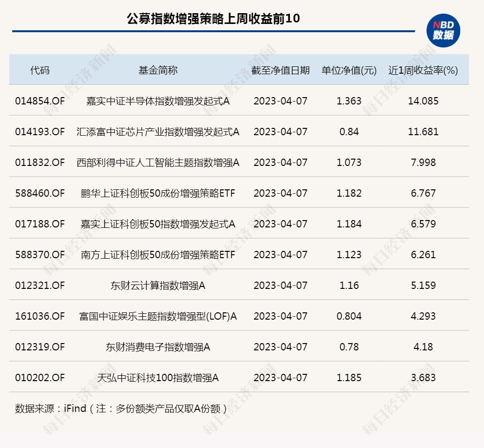Click the 基金简称 column header
Screen dimensions: 484x448
click(158, 70)
